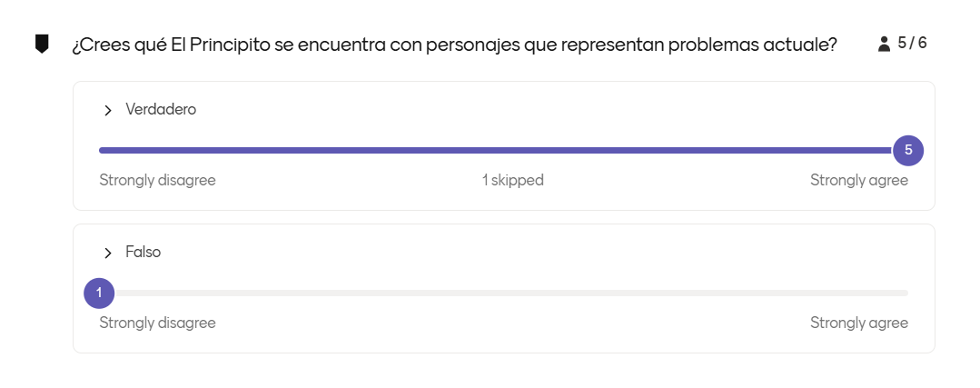Viewport: 980px width, 388px height.
Task: Click the Falso option label
Action: [x=144, y=252]
